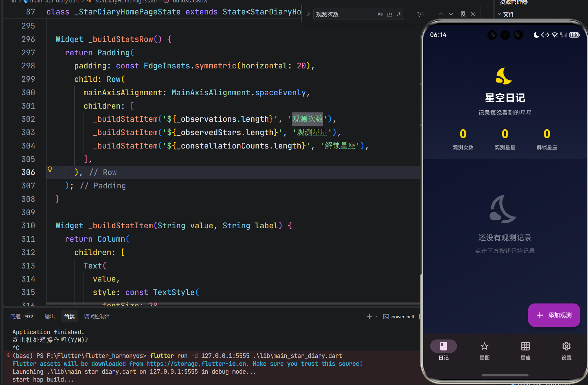Click the emulator code-brackets status icon
Viewport: 588px width, 385px height.
[545, 35]
